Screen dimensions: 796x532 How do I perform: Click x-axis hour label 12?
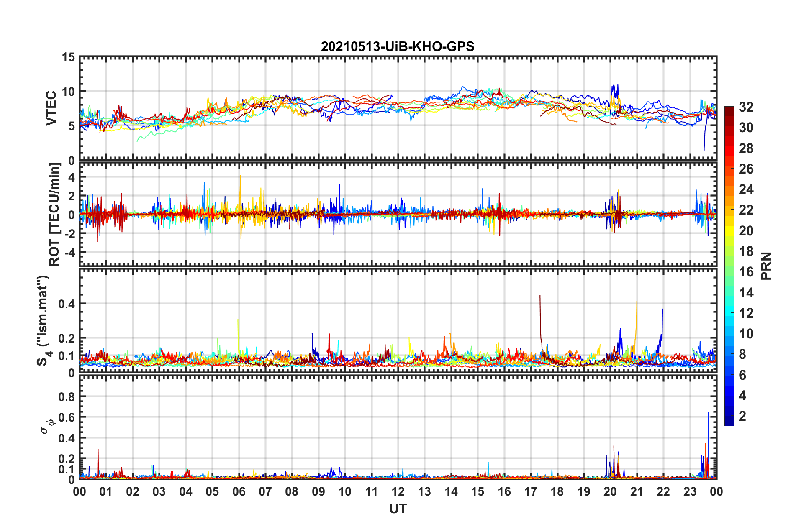(x=398, y=491)
